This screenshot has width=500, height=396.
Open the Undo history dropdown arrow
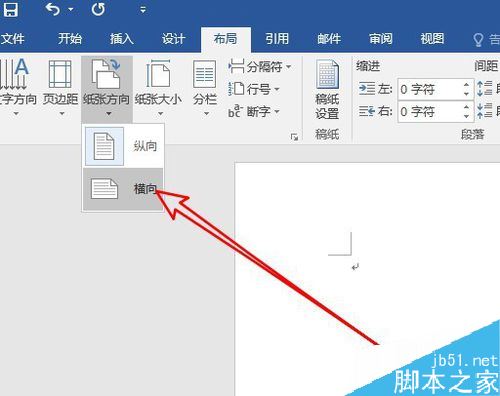tap(71, 9)
